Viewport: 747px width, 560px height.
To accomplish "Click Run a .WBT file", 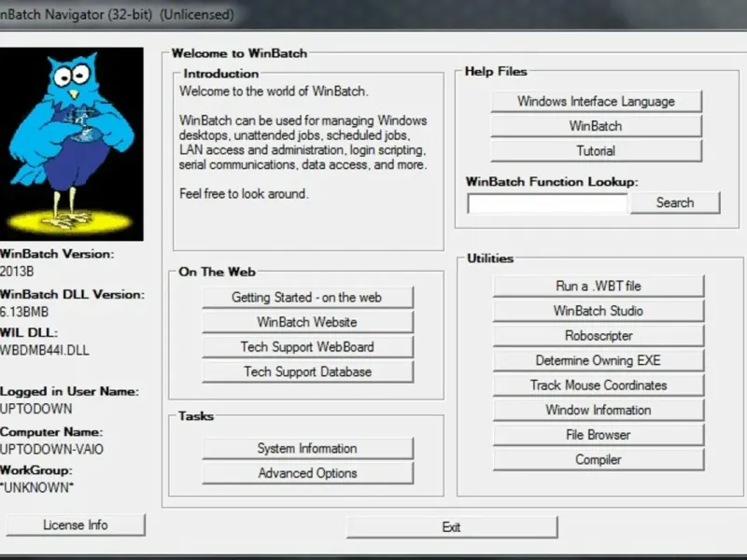I will (599, 287).
